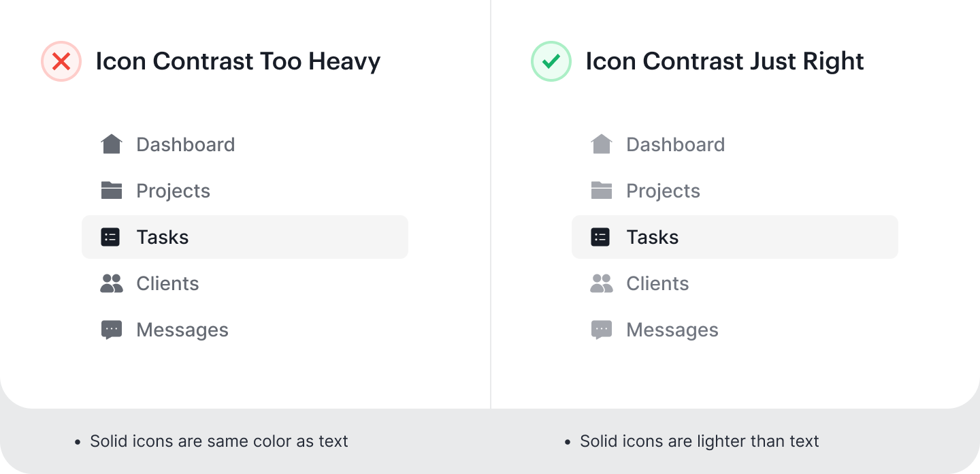980x474 pixels.
Task: Open Dashboard in the left menu
Action: click(185, 144)
